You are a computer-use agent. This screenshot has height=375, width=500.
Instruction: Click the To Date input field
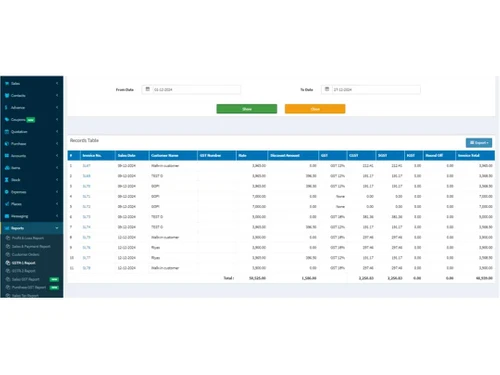coord(376,89)
